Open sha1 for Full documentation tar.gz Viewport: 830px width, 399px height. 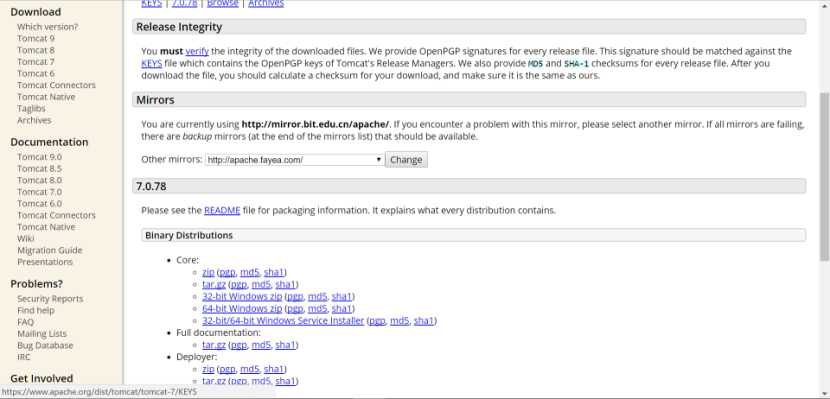[x=285, y=345]
